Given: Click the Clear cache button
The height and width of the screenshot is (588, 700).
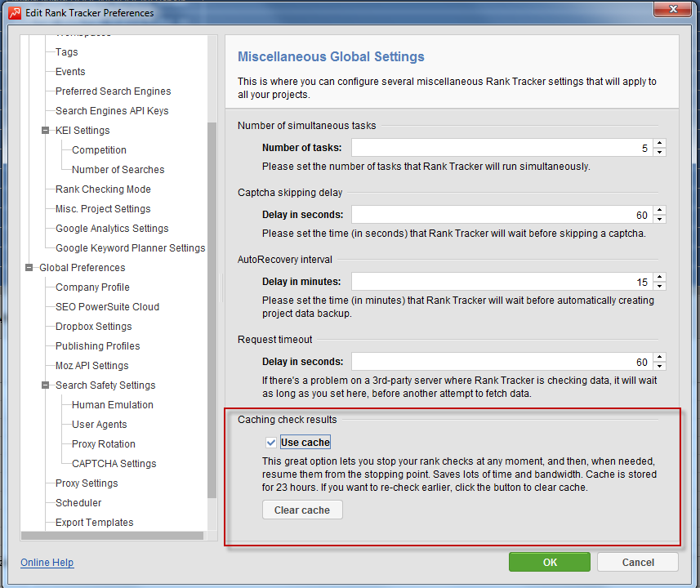Looking at the screenshot, I should [302, 510].
